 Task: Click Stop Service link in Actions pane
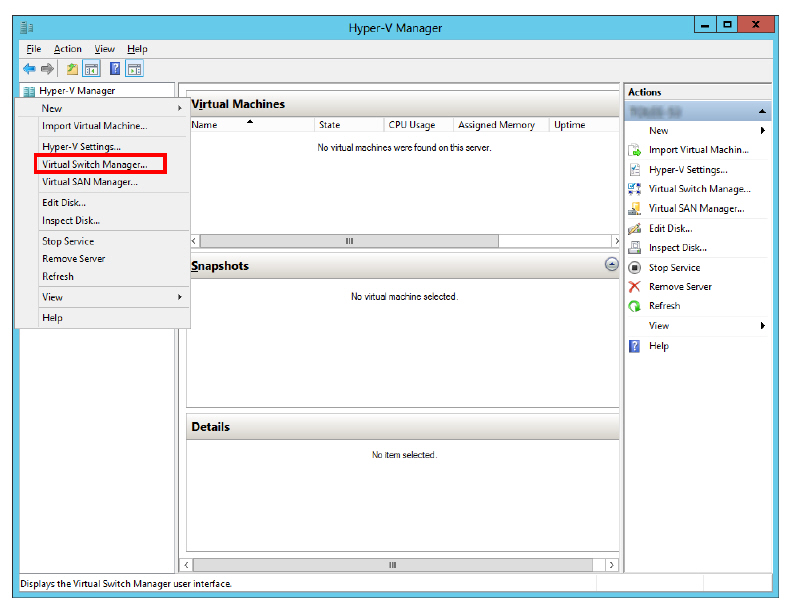point(674,268)
